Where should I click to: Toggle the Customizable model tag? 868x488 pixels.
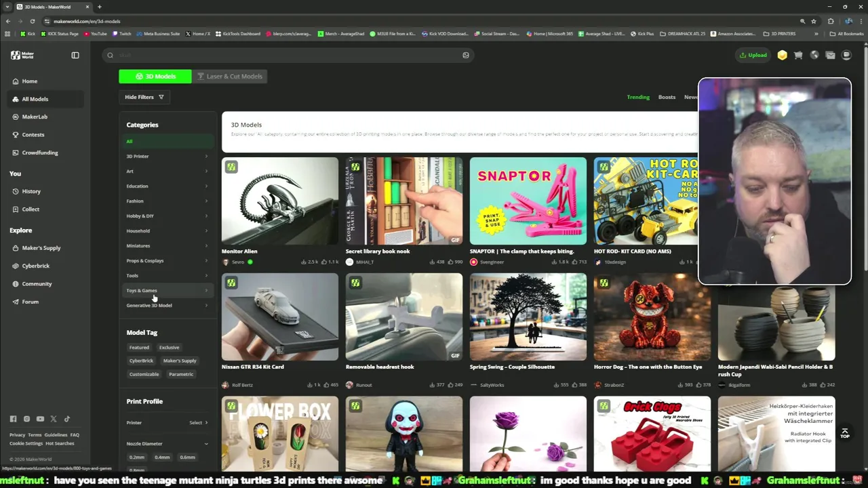pyautogui.click(x=144, y=374)
